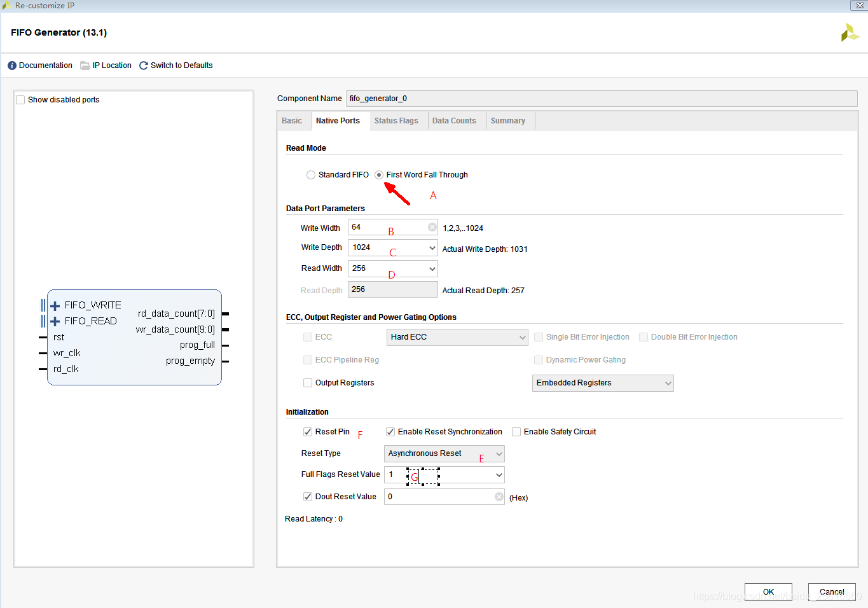Toggle Dout Reset Value checkbox

[x=308, y=497]
